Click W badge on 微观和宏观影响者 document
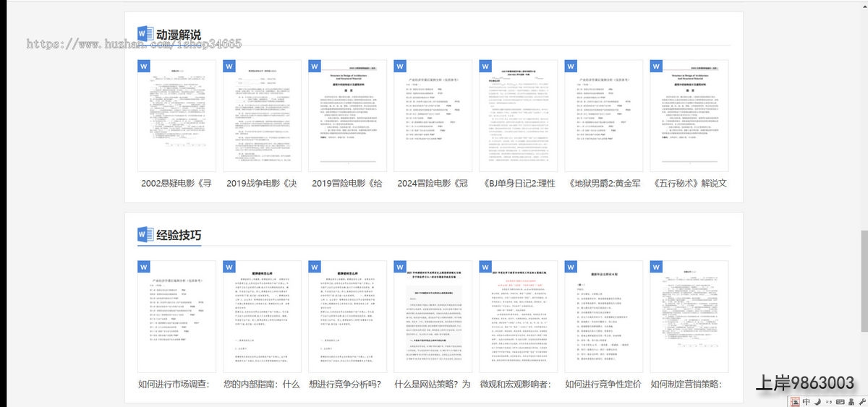 pos(485,267)
